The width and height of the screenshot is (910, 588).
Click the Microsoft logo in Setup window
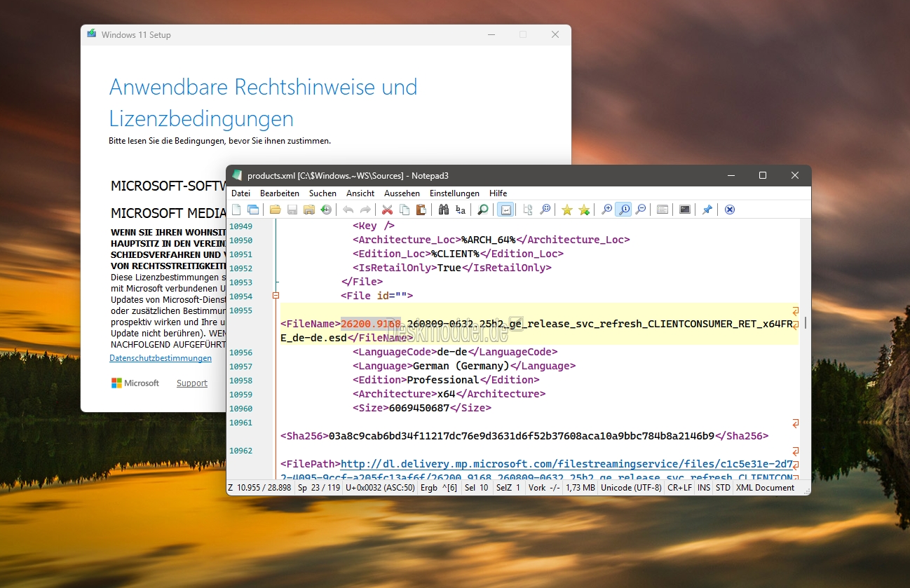pos(135,383)
